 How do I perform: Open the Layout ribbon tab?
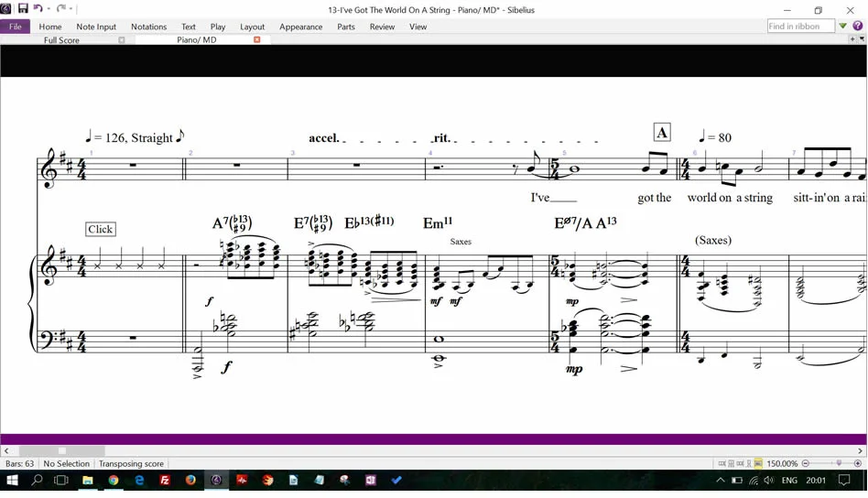pyautogui.click(x=252, y=27)
